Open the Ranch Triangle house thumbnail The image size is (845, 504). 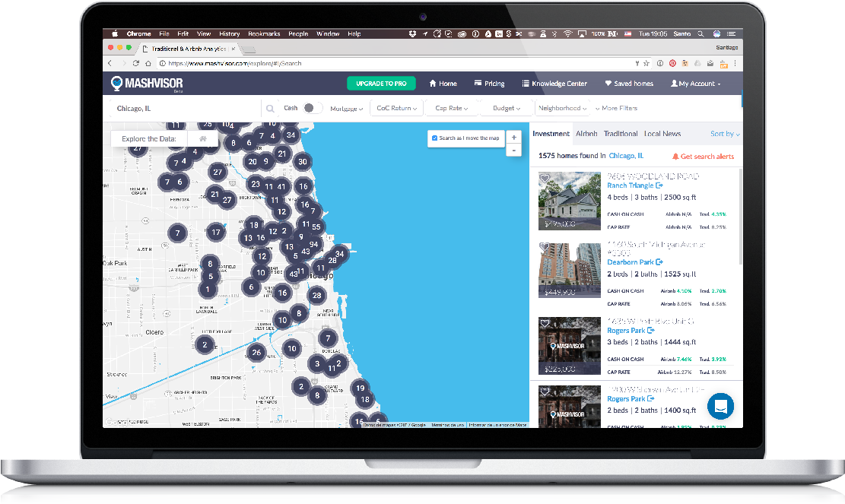point(570,201)
